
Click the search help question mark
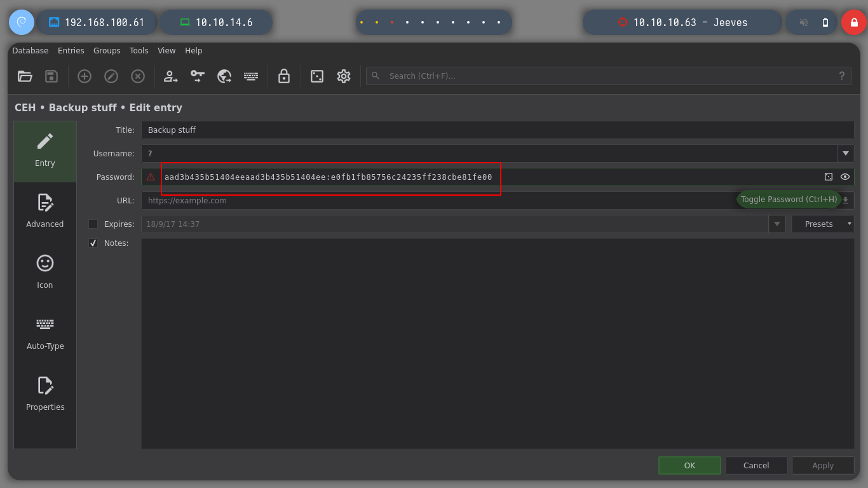click(x=842, y=76)
